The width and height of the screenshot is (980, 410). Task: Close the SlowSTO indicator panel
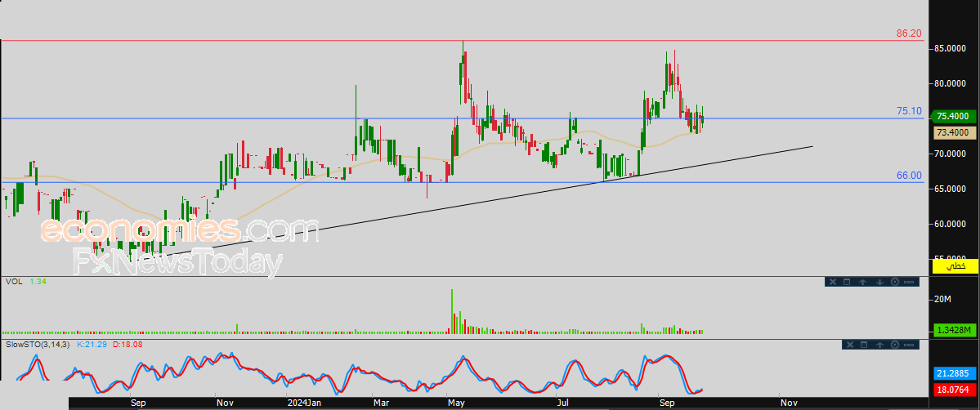(850, 345)
